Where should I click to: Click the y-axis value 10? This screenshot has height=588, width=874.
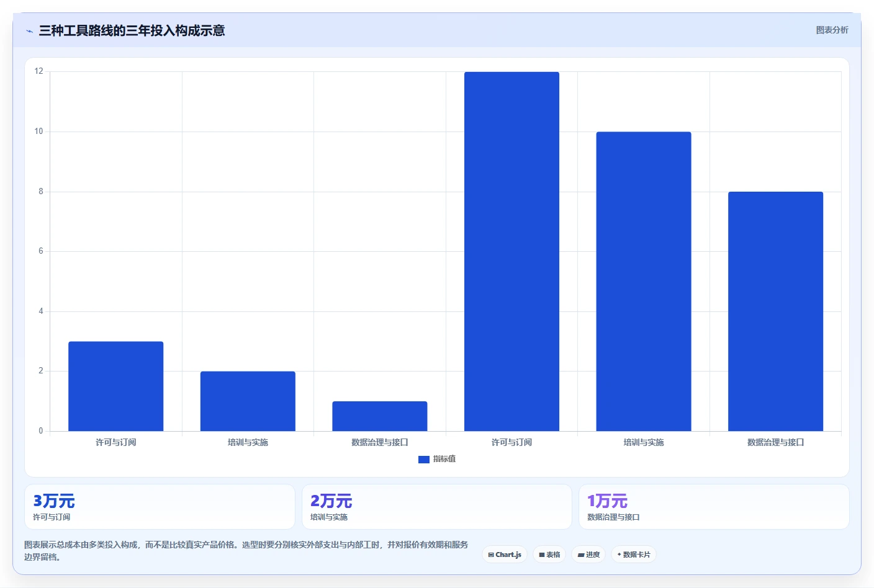39,131
